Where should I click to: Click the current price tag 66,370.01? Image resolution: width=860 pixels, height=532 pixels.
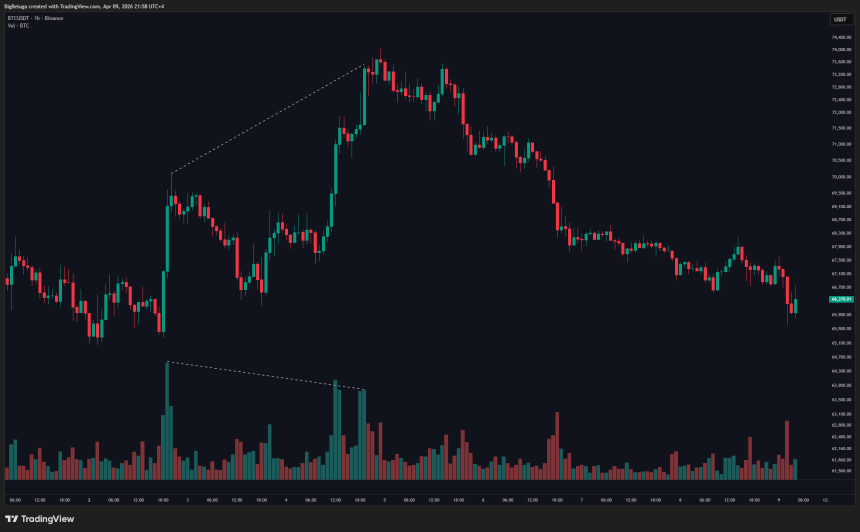point(841,299)
